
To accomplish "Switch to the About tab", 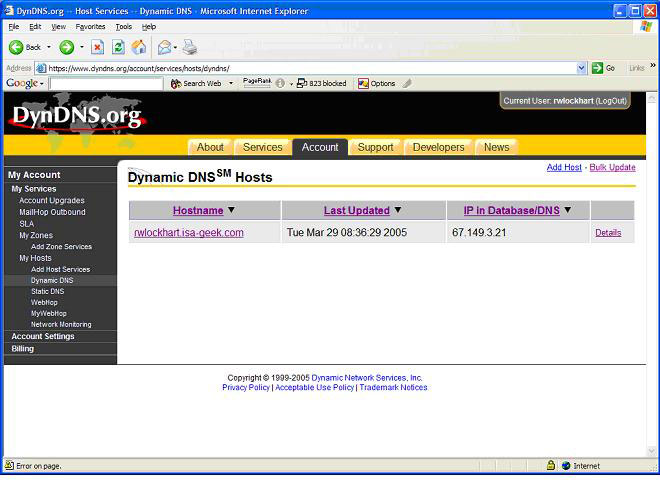I will click(210, 147).
